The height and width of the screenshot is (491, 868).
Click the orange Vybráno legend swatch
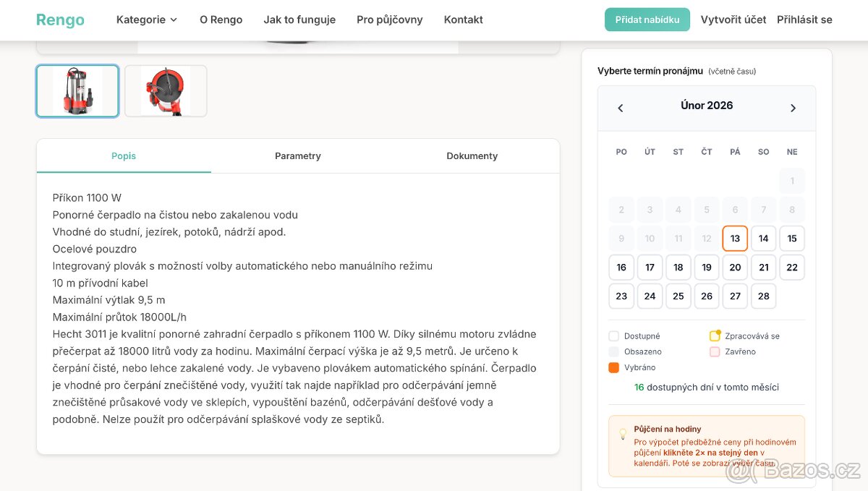pyautogui.click(x=614, y=367)
